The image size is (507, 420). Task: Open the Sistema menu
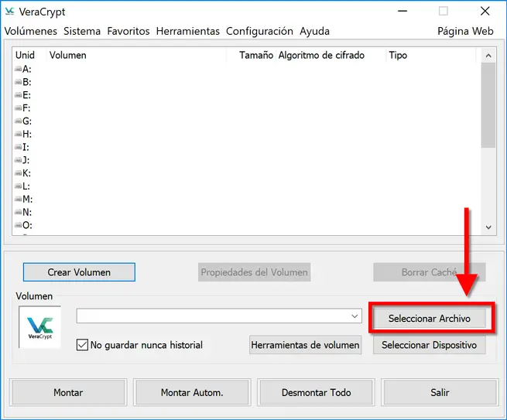coord(82,31)
